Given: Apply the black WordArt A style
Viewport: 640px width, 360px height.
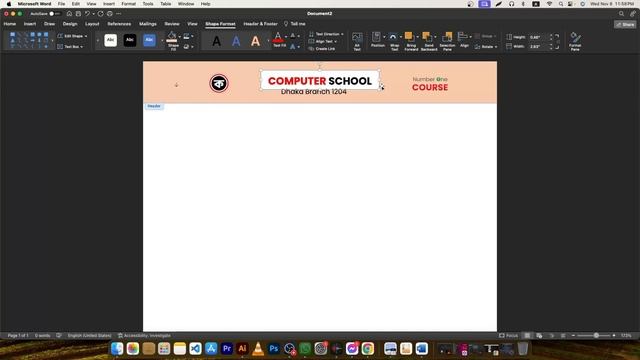Looking at the screenshot, I should point(217,41).
